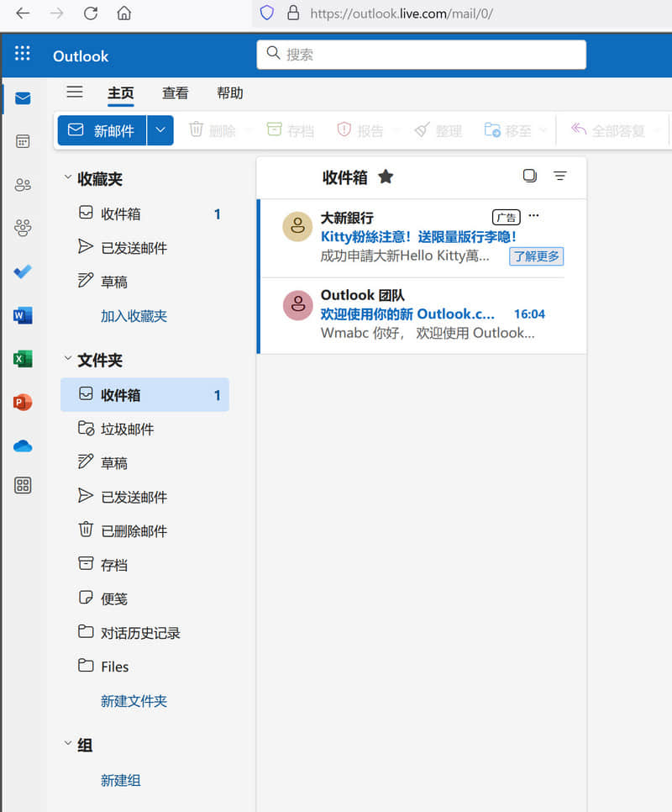The image size is (672, 812).
Task: Collapse the 组 section
Action: pos(68,744)
